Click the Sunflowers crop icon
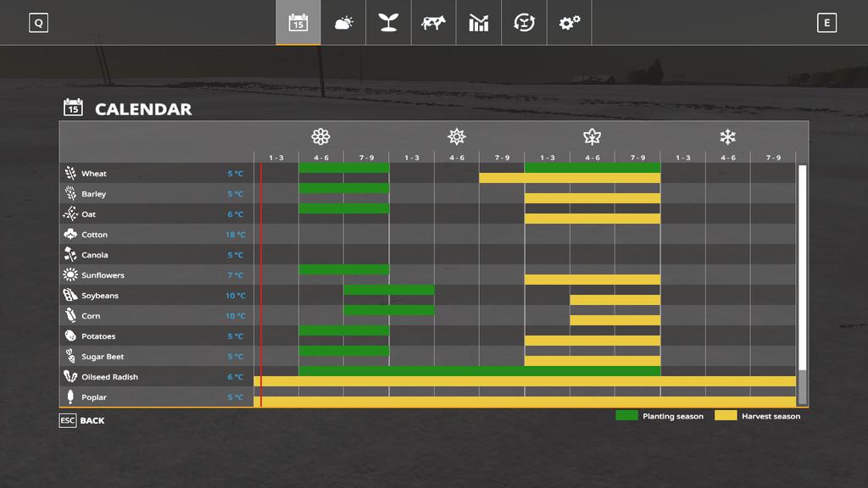The image size is (868, 488). pyautogui.click(x=70, y=275)
